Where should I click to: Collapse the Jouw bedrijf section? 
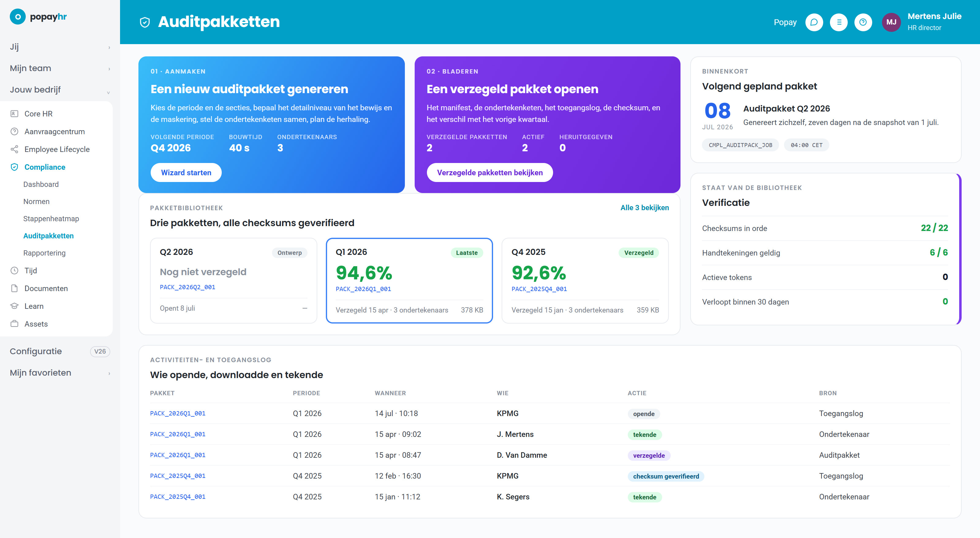pos(60,90)
